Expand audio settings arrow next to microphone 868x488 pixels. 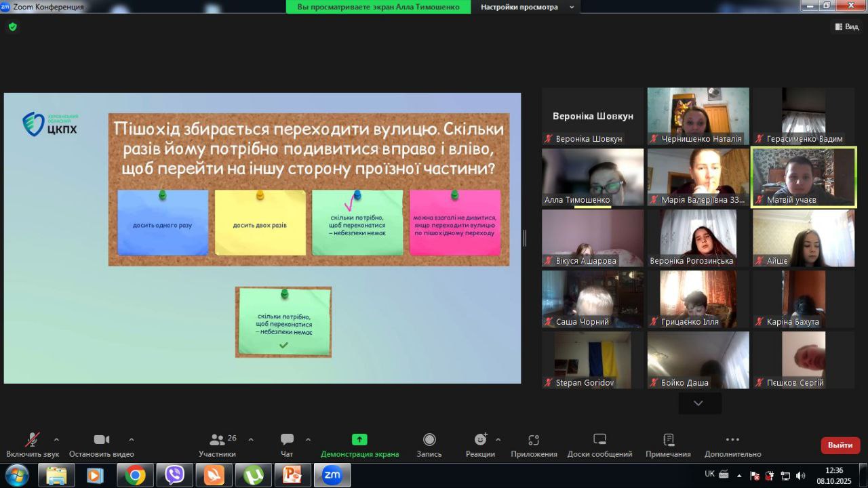[56, 439]
